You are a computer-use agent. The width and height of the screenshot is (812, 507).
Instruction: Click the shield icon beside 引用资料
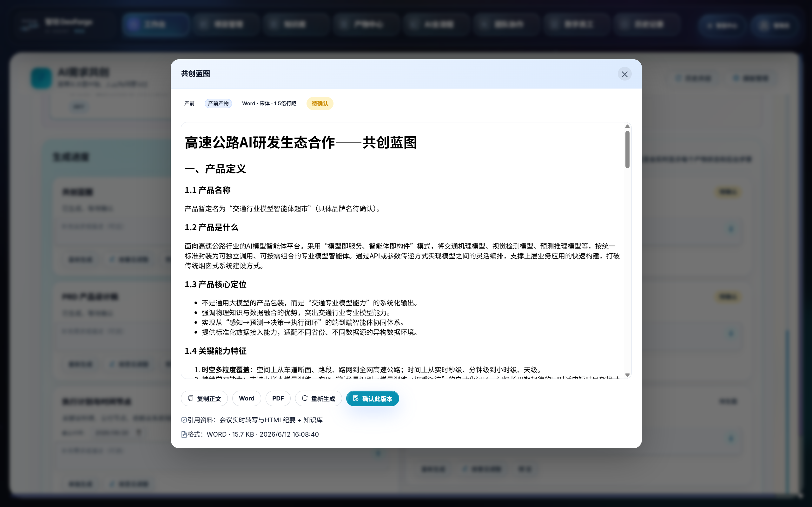click(184, 420)
